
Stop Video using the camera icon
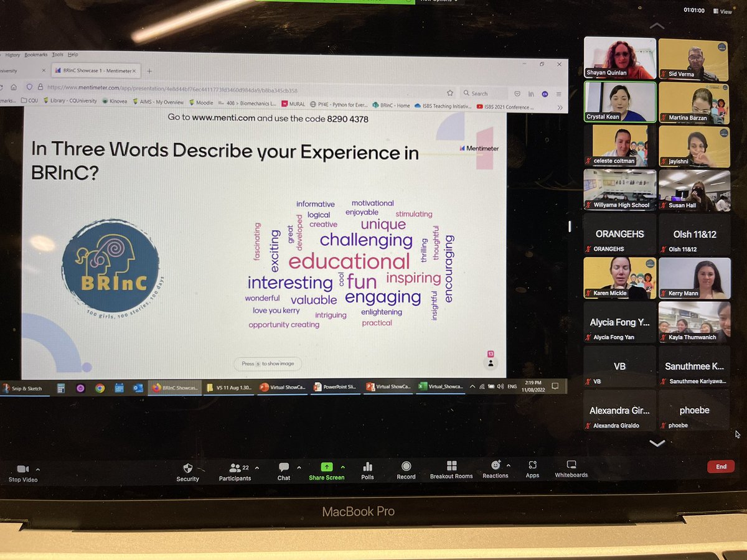[22, 469]
